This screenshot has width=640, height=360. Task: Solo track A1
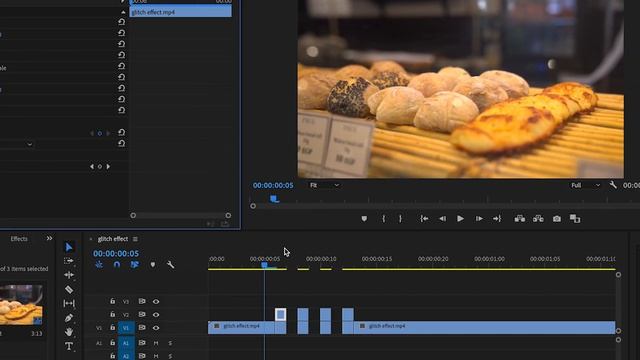(170, 343)
